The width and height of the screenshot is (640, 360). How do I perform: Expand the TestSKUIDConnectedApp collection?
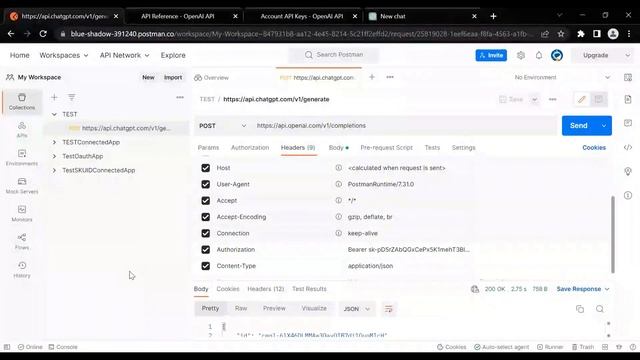(x=54, y=170)
